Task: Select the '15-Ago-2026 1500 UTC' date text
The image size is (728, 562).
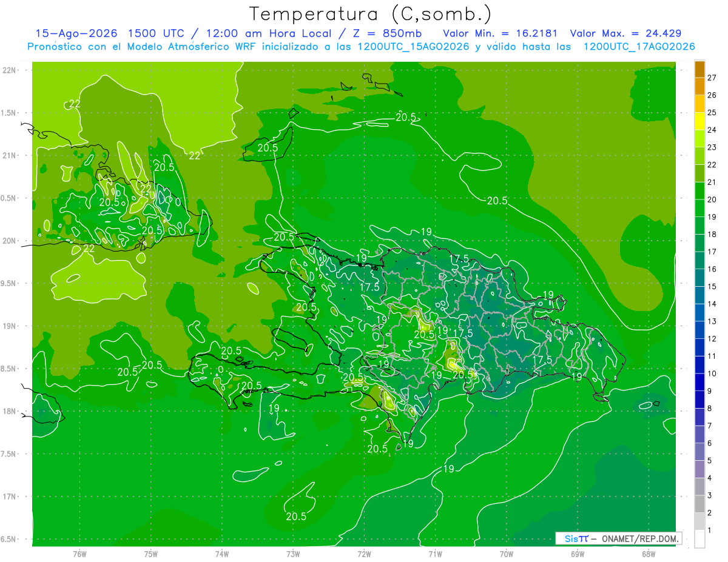Action: pyautogui.click(x=113, y=33)
